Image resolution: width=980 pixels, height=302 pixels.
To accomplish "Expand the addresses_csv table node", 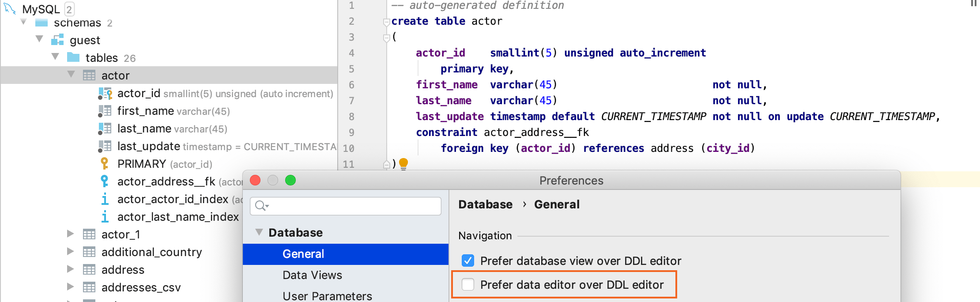I will [71, 287].
